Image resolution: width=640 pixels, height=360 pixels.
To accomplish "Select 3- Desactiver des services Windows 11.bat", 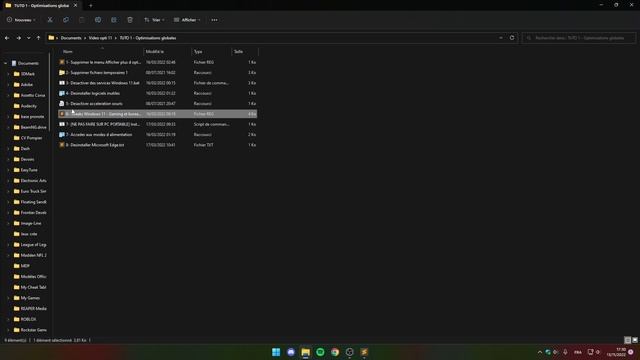I will pyautogui.click(x=158, y=83).
